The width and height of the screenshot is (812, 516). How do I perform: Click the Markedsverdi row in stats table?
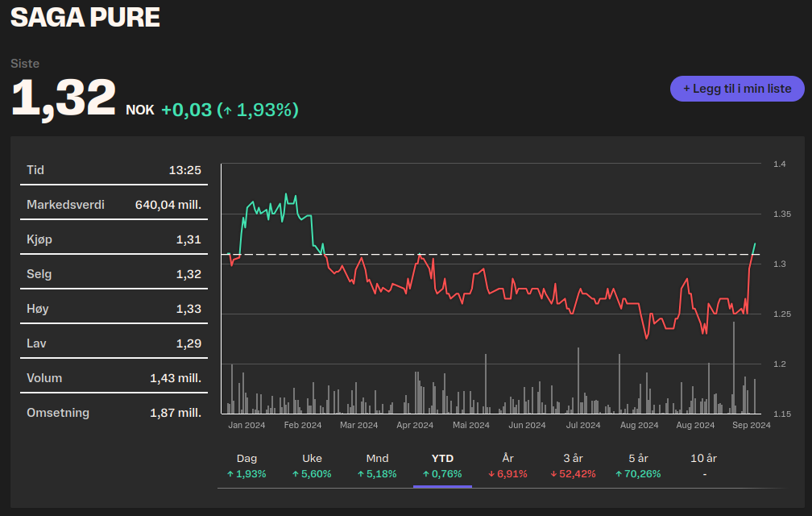tap(114, 205)
